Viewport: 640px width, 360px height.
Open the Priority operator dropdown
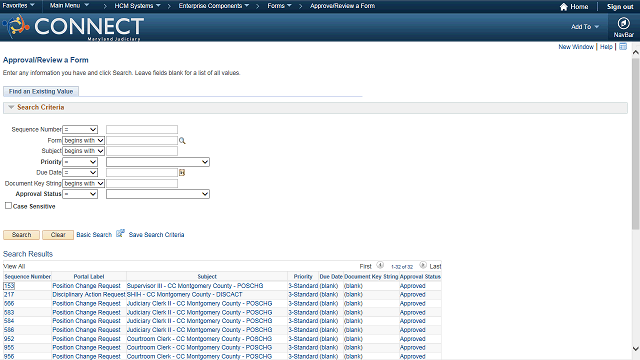click(x=80, y=162)
